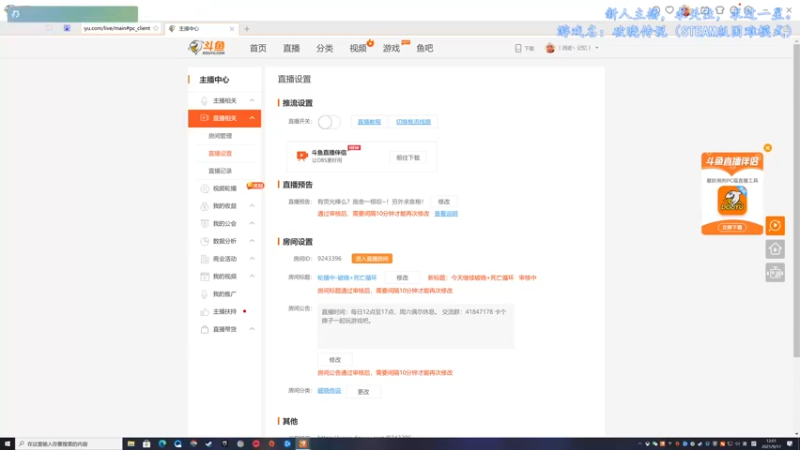Screen dimensions: 800x450
Task: Click the Windows taskbar search box
Action: click(x=69, y=444)
